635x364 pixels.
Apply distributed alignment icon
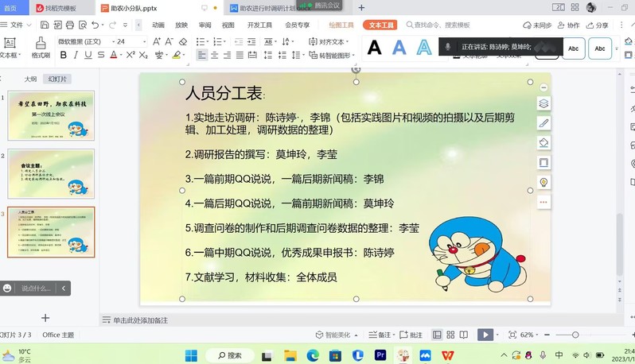(252, 55)
